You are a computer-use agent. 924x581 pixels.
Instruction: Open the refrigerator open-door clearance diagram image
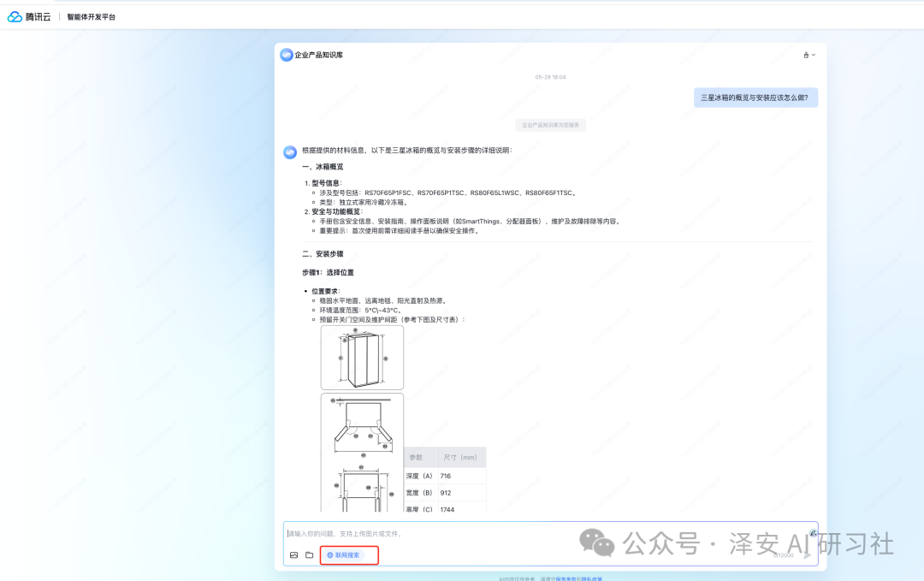point(362,452)
